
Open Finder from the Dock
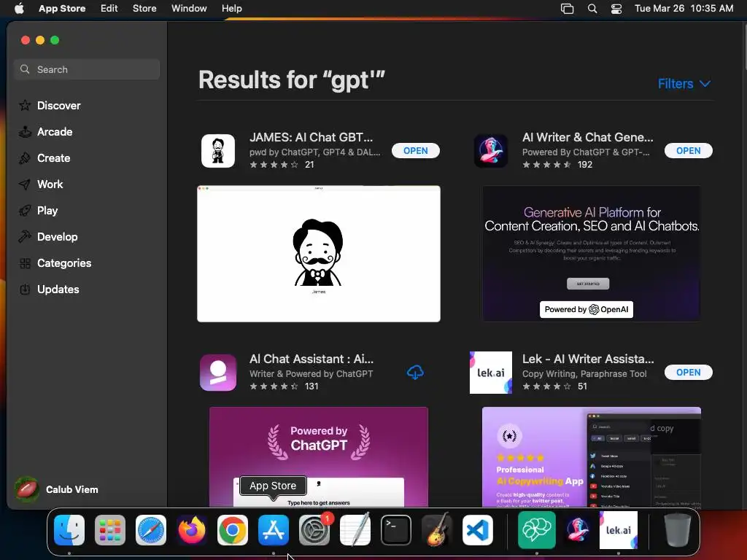point(69,530)
